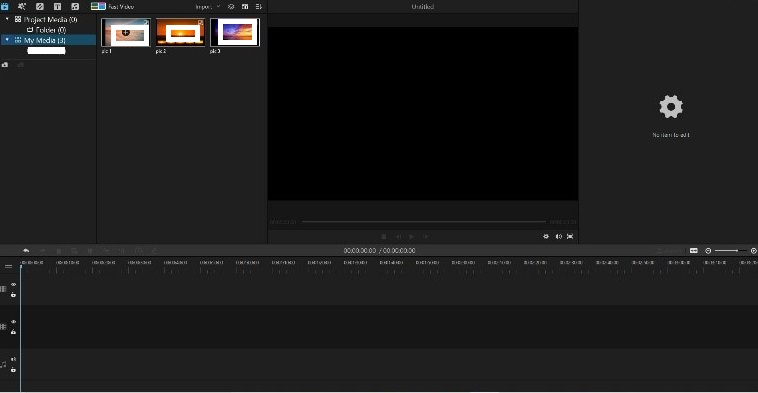The width and height of the screenshot is (758, 393).
Task: Open the Media library tab icon
Action: pyautogui.click(x=5, y=6)
